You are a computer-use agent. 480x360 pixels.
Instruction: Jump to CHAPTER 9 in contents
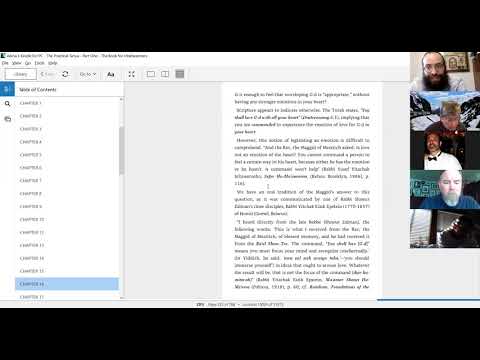tap(31, 207)
